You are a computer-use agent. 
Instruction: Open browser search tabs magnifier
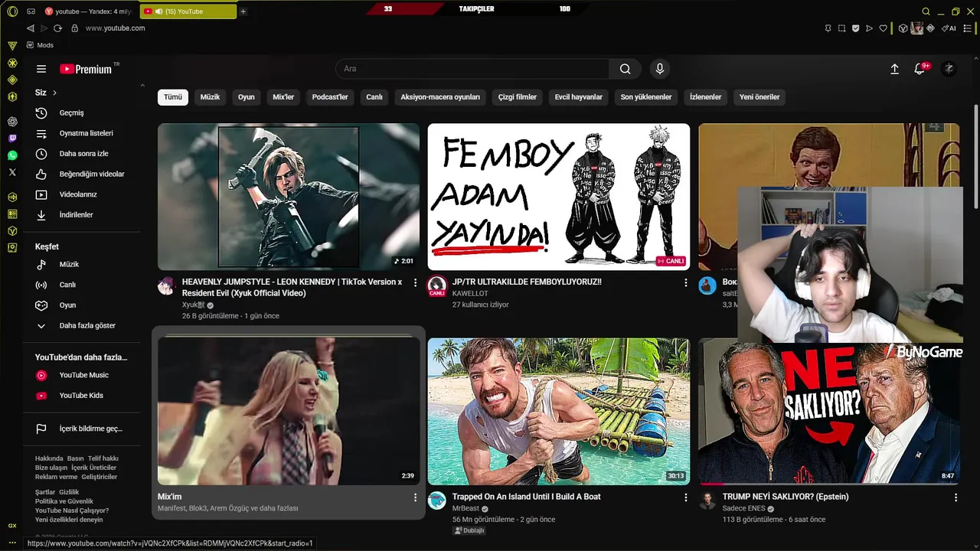[x=926, y=11]
